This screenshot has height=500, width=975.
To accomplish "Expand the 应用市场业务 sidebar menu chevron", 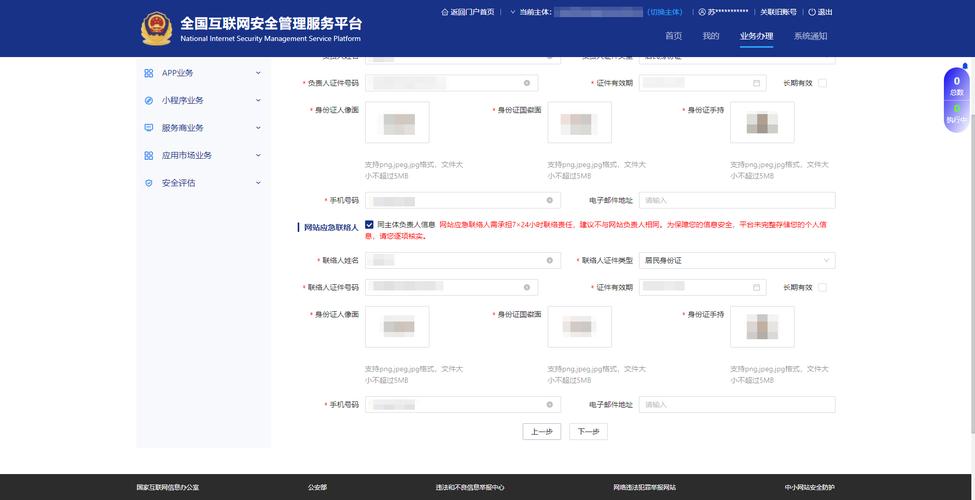I will pos(258,155).
